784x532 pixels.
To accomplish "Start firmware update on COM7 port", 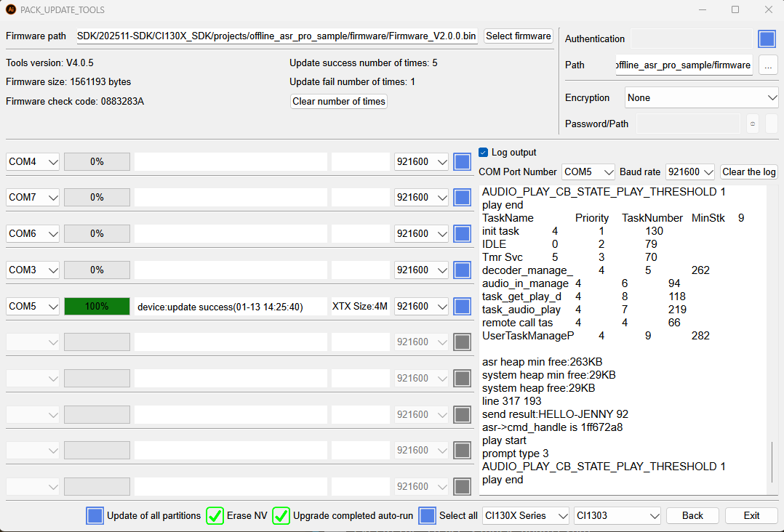I will click(x=462, y=197).
